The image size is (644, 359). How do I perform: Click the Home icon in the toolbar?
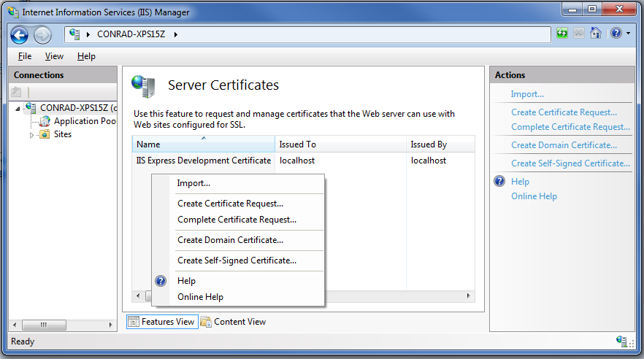point(596,34)
